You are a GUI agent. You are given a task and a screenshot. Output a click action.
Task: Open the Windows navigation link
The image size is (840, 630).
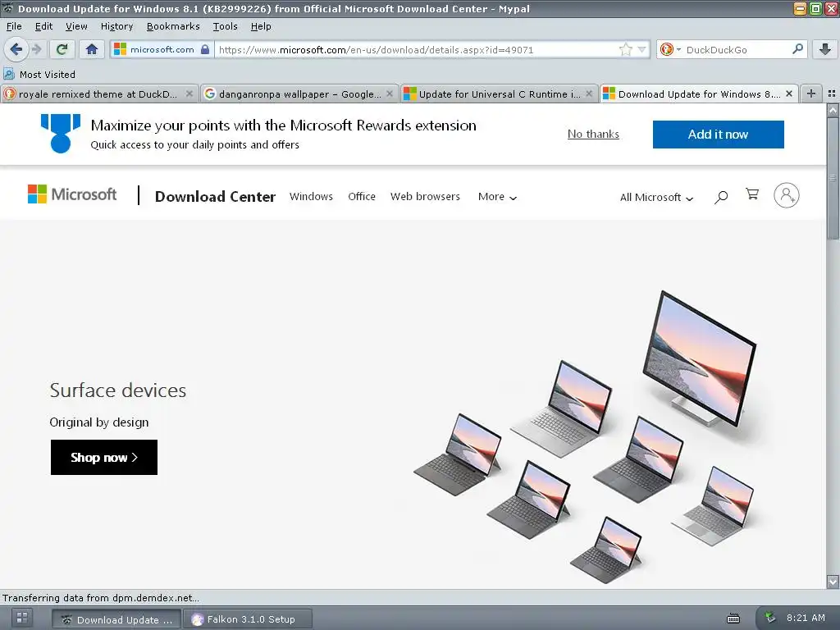point(311,197)
